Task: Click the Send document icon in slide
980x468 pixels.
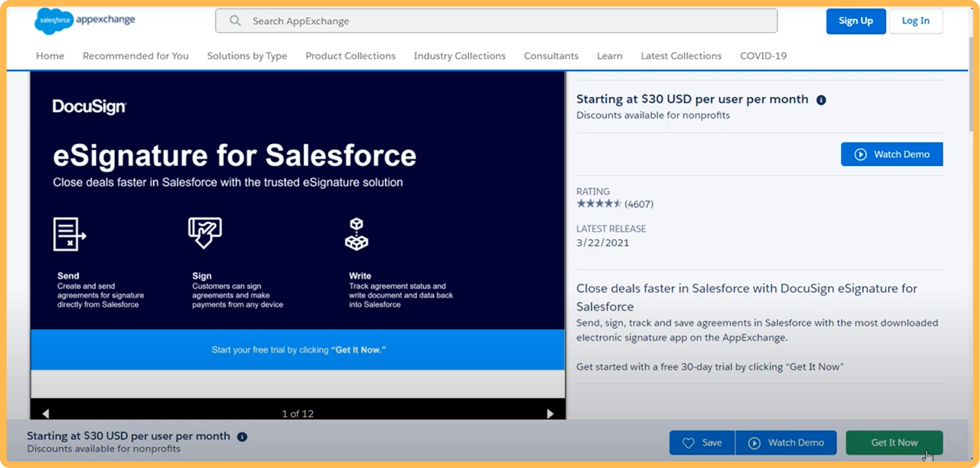Action: pos(69,234)
